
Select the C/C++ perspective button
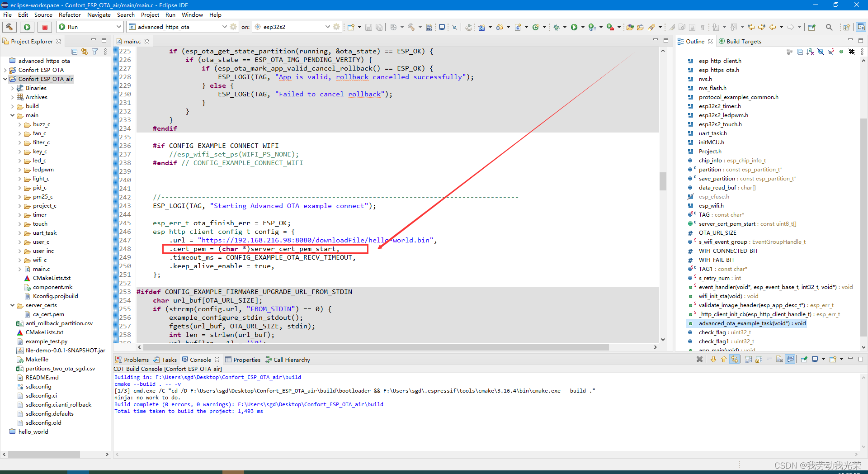tap(861, 27)
